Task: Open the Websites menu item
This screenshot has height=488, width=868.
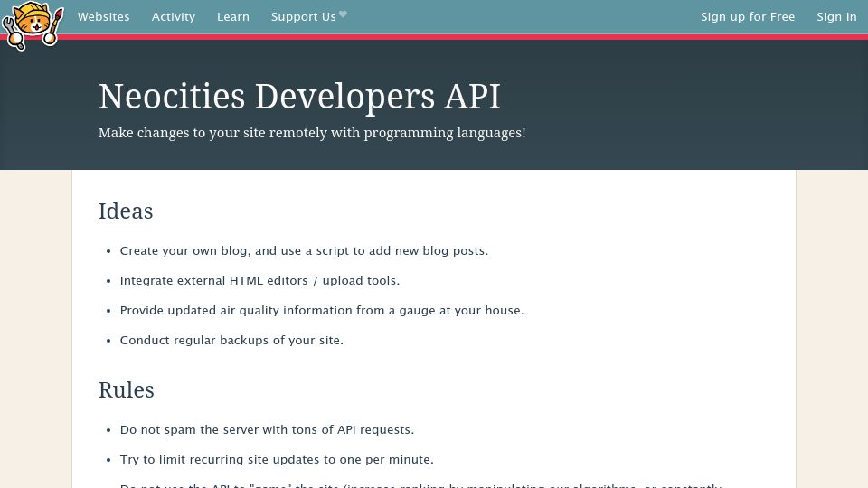Action: [x=103, y=16]
